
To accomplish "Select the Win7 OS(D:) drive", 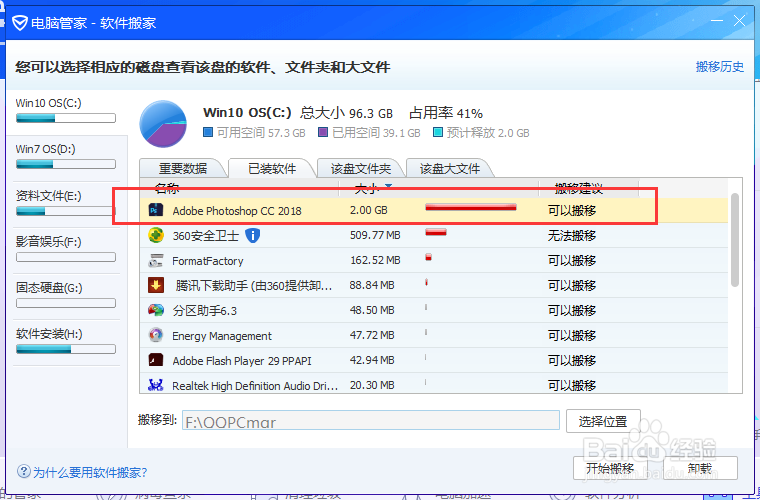I will [66, 156].
